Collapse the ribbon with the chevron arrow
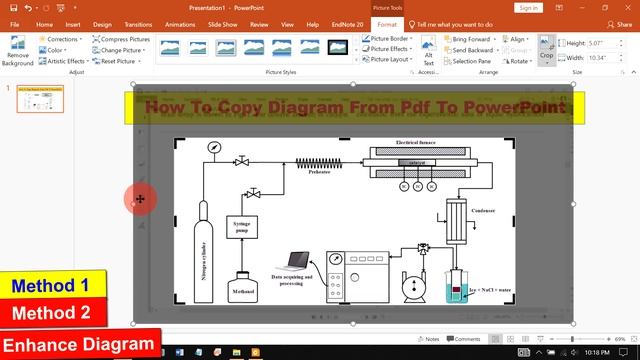 point(633,72)
